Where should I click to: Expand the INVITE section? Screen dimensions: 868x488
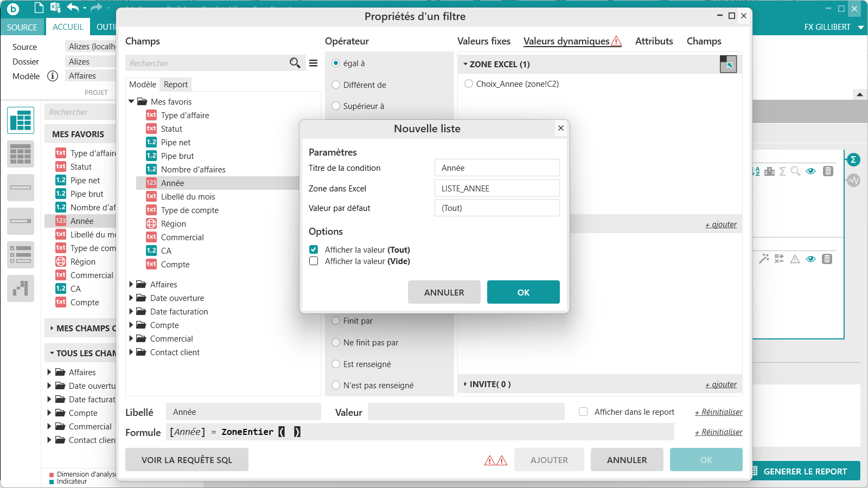click(x=465, y=384)
